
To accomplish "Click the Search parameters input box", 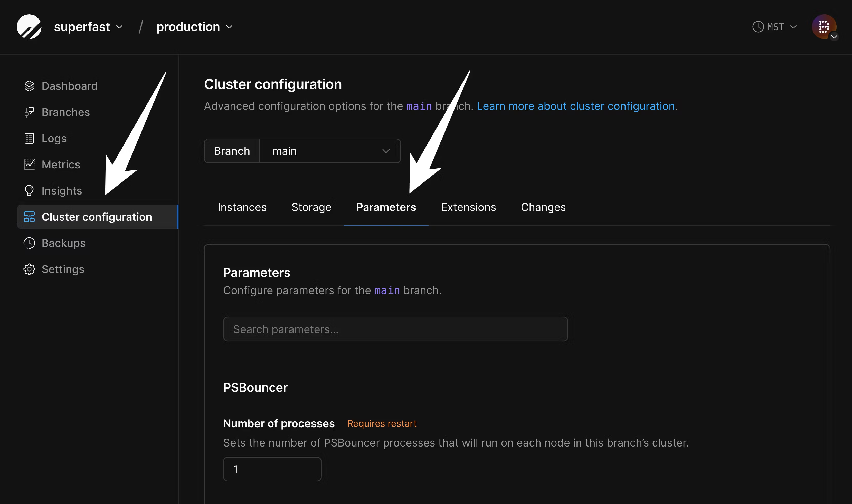I will click(x=395, y=329).
